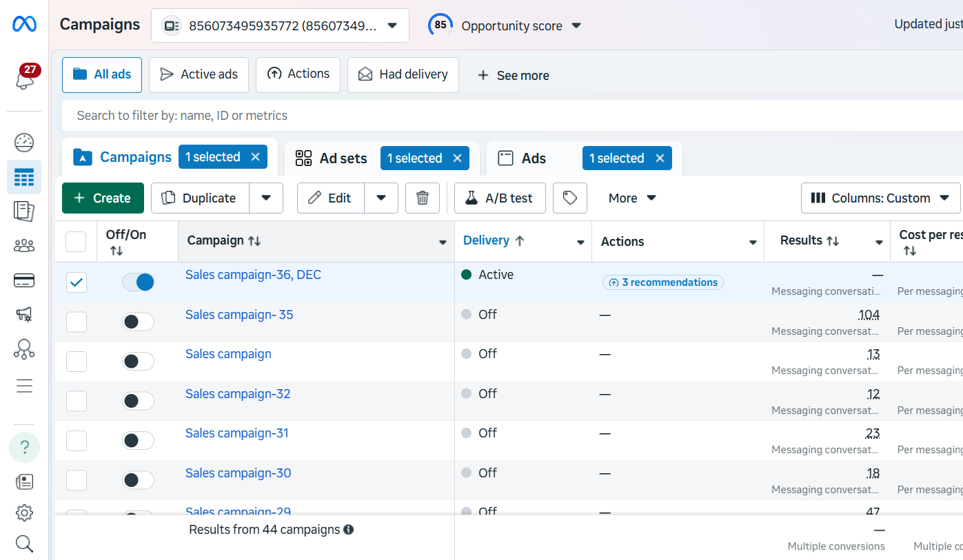This screenshot has width=963, height=560.
Task: Open the Delivery column filter dropdown
Action: (581, 241)
